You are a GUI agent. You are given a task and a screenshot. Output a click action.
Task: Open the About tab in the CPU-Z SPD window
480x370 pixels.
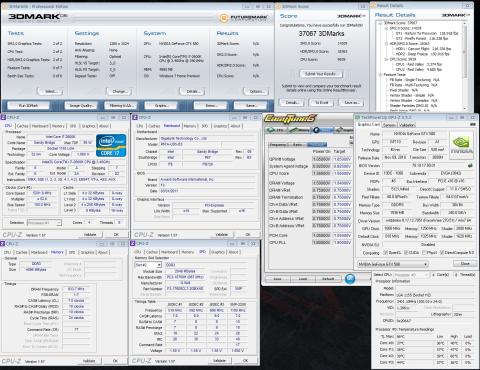pyautogui.click(x=234, y=252)
